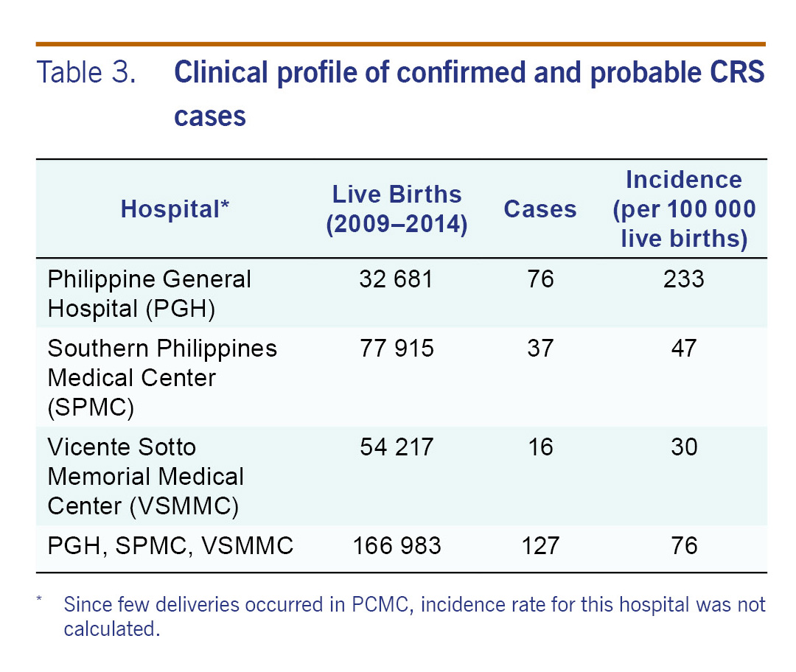The width and height of the screenshot is (796, 672).
Task: Click the 'Cases' column header
Action: pyautogui.click(x=540, y=209)
